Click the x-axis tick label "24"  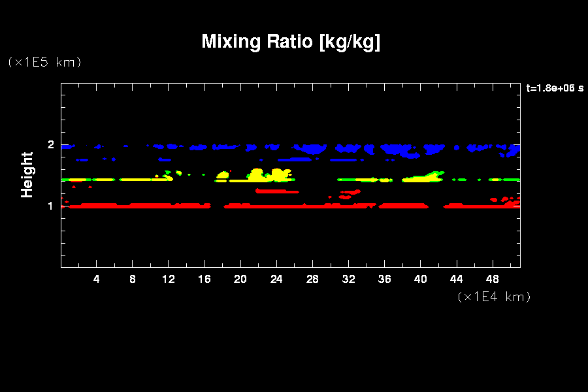point(276,280)
